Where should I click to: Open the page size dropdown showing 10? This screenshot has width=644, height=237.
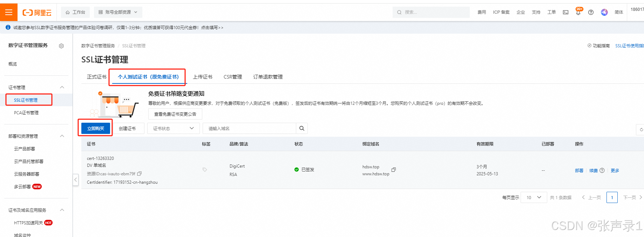(534, 197)
